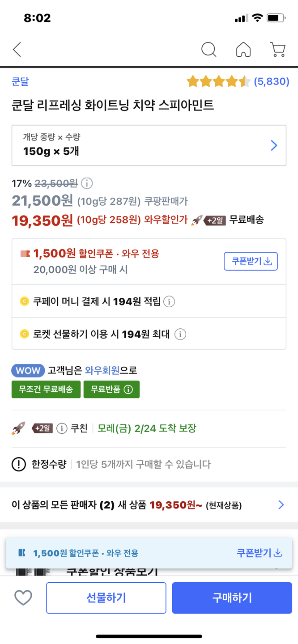Click 쿠폰받기 button in coupon box
Viewport: 298px width, 644px height.
pyautogui.click(x=251, y=262)
